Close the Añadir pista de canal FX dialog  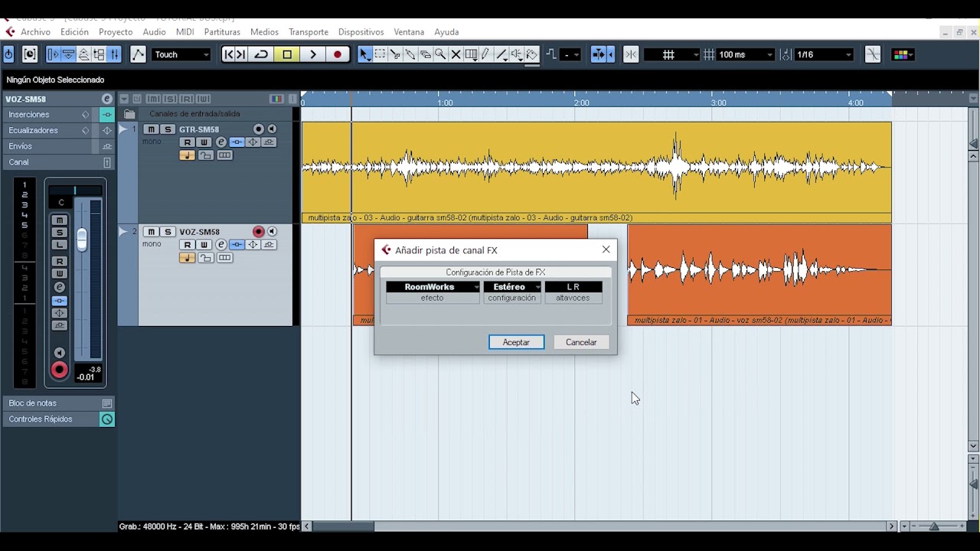coord(606,249)
